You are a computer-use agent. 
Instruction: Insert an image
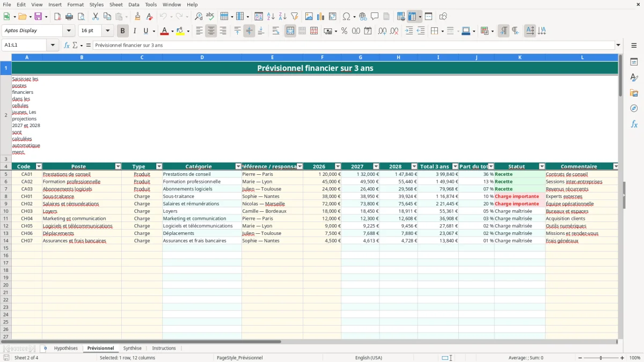pos(309,17)
